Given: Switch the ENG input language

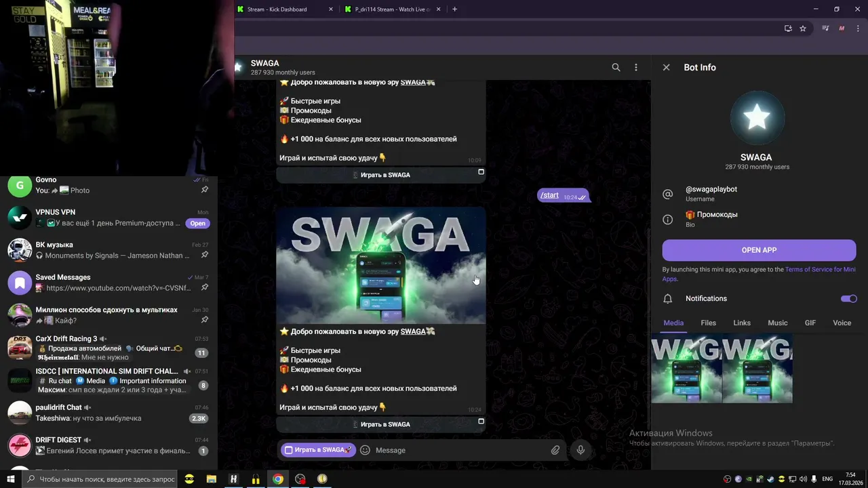Looking at the screenshot, I should [827, 479].
